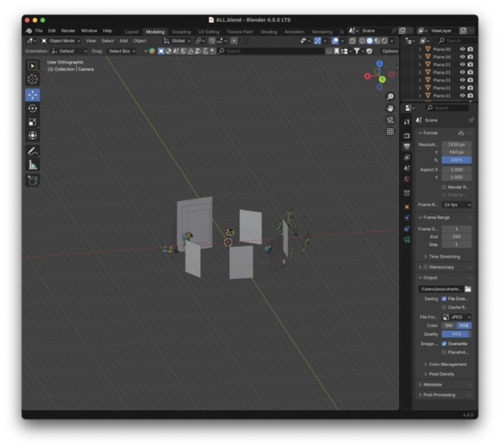Image resolution: width=500 pixels, height=448 pixels.
Task: Click the viewport zoom magnifier icon
Action: 390,97
